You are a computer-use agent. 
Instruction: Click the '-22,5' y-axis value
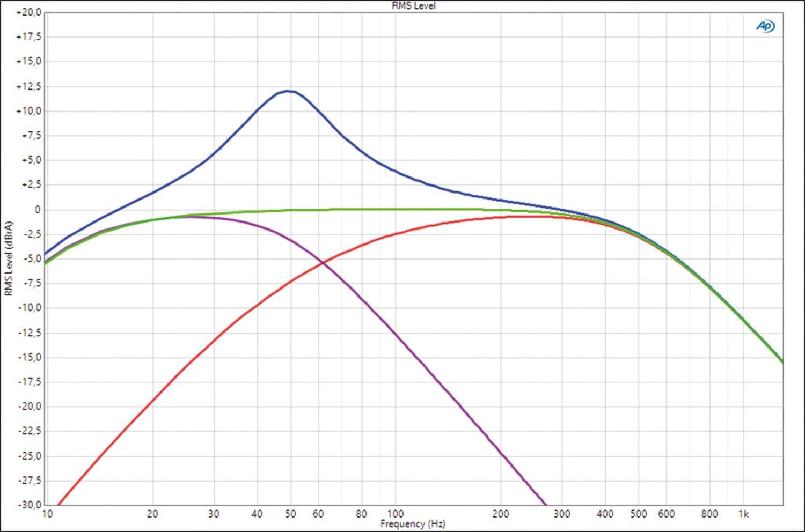click(x=30, y=431)
